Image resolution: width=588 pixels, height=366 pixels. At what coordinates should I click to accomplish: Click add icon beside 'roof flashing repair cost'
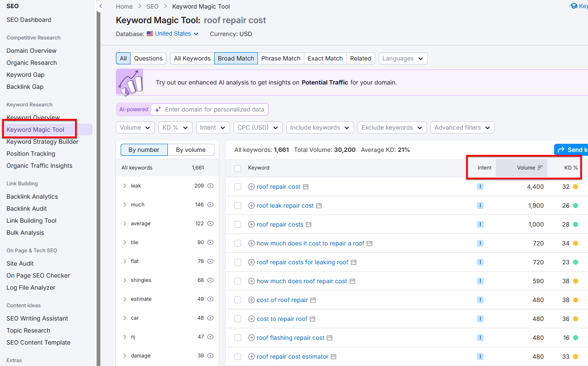point(252,338)
